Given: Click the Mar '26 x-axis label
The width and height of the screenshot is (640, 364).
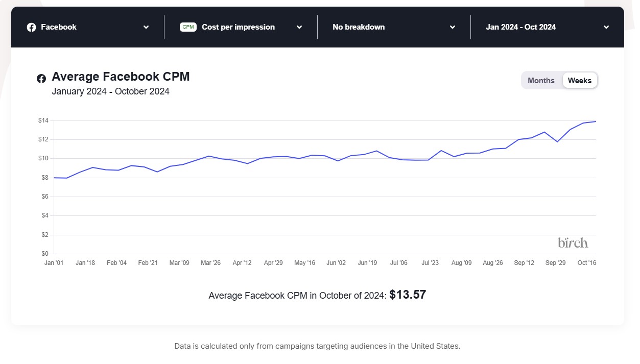Looking at the screenshot, I should pyautogui.click(x=210, y=263).
